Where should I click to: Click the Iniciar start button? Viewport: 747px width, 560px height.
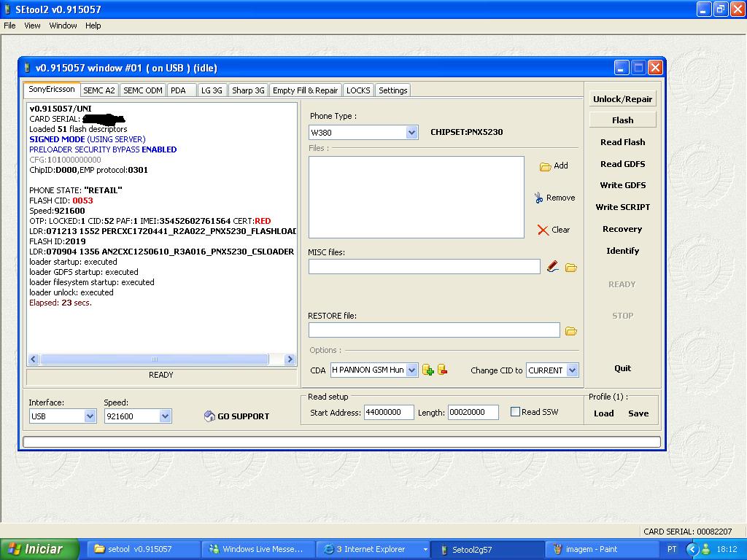(x=39, y=549)
